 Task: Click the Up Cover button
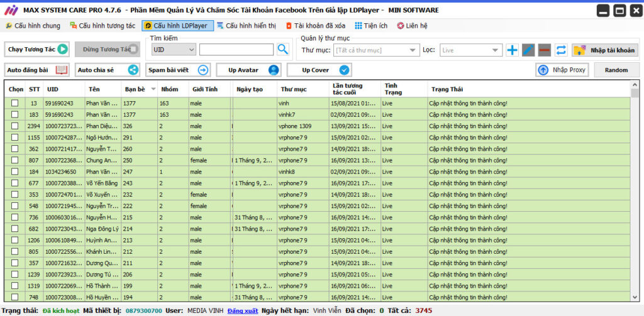[319, 70]
